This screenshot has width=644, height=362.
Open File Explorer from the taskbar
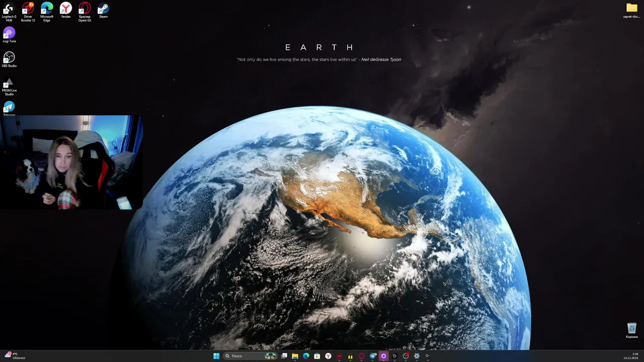tap(295, 356)
